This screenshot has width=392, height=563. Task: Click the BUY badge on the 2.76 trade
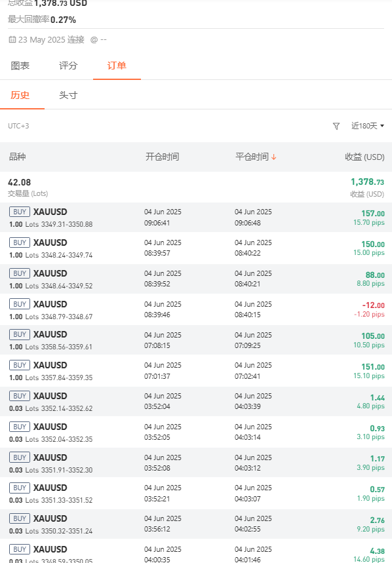[x=20, y=518]
